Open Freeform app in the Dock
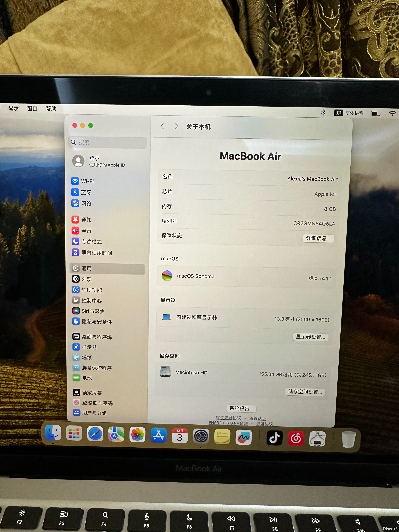Viewport: 399px width, 532px height. [244, 437]
